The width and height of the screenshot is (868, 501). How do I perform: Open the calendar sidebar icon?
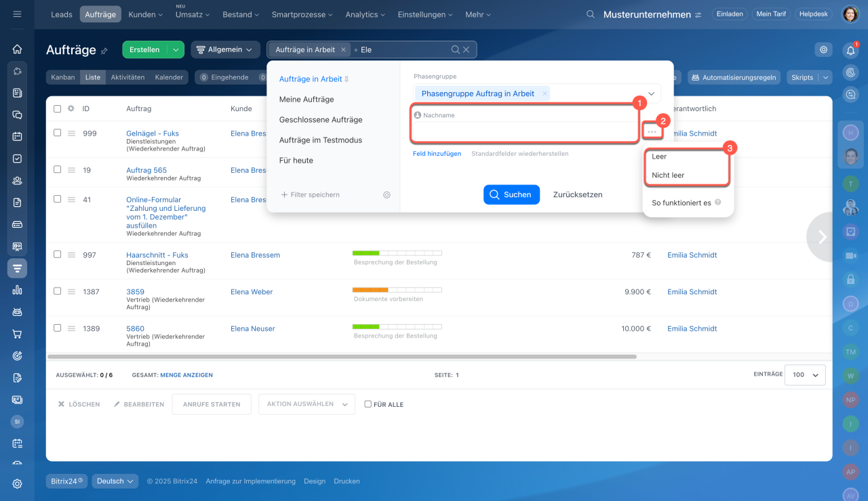(x=17, y=136)
